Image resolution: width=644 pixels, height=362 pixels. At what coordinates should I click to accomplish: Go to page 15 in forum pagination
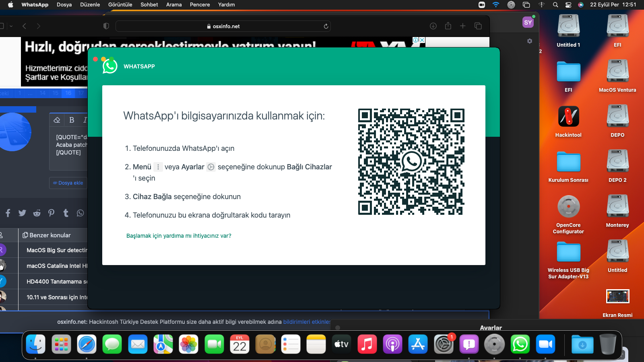click(56, 93)
